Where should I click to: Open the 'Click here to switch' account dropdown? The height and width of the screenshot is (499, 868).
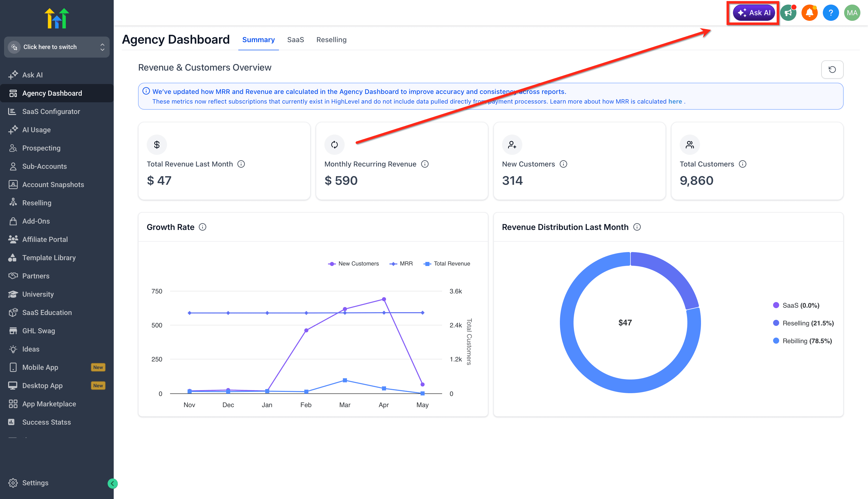coord(57,47)
